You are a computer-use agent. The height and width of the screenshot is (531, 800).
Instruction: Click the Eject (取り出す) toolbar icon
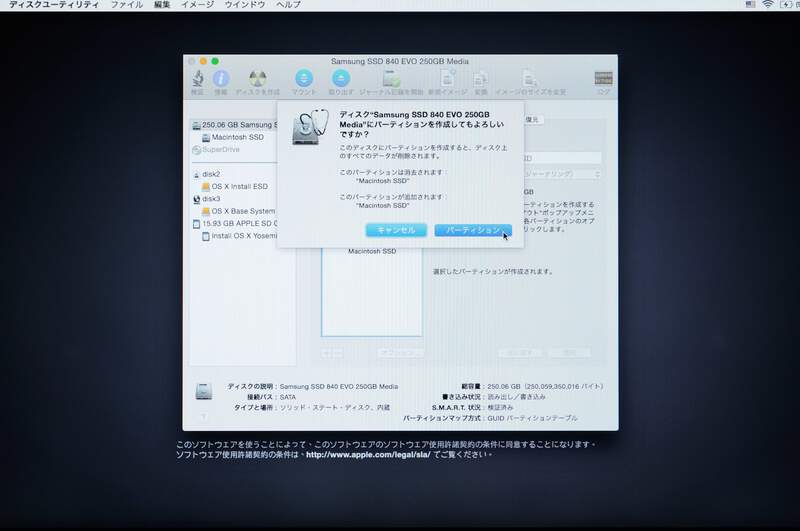click(x=341, y=79)
